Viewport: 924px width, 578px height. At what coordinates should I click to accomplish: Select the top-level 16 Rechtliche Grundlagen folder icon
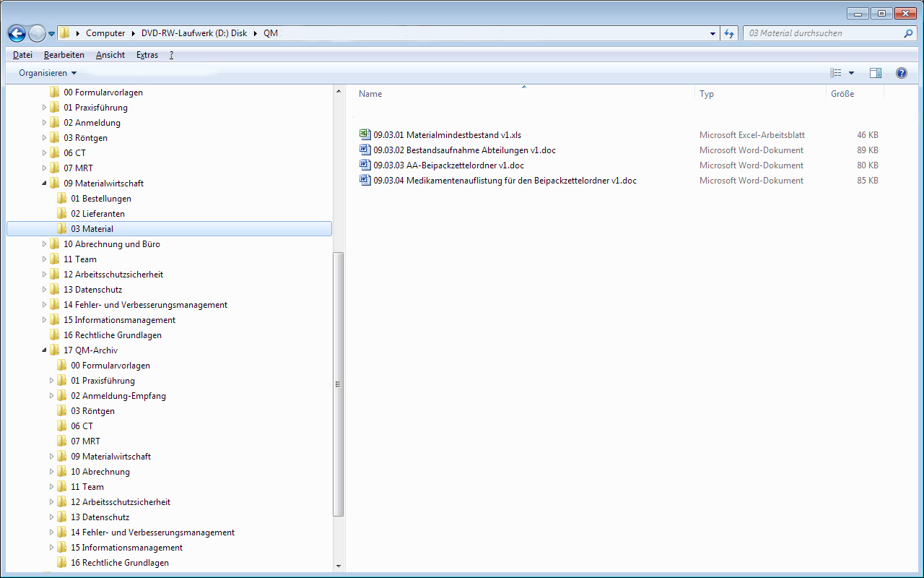click(x=55, y=335)
